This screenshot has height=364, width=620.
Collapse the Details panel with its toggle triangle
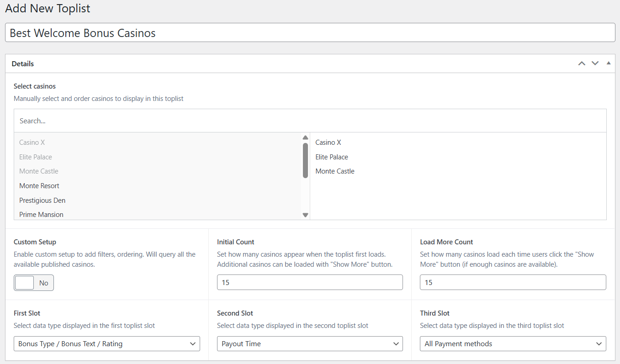click(608, 63)
